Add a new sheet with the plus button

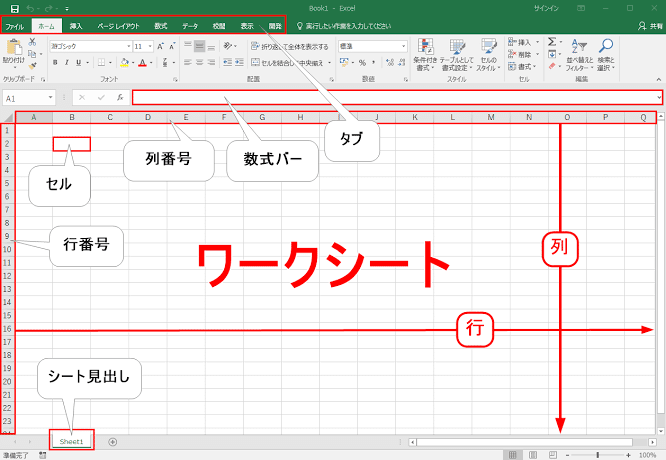click(112, 442)
